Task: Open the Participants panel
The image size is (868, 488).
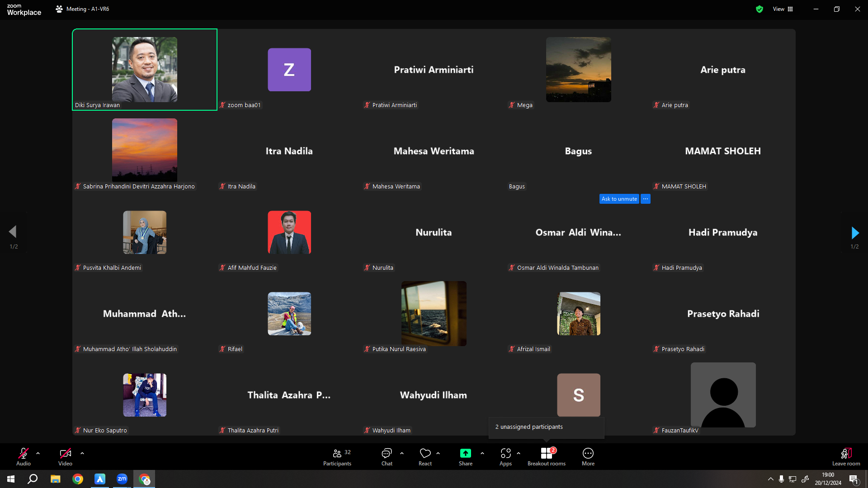Action: pos(337,456)
